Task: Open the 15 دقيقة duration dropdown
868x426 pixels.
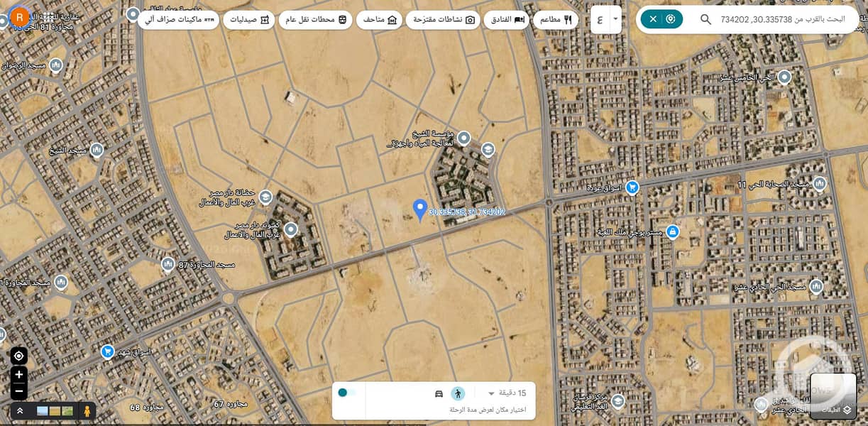Action: click(x=507, y=393)
